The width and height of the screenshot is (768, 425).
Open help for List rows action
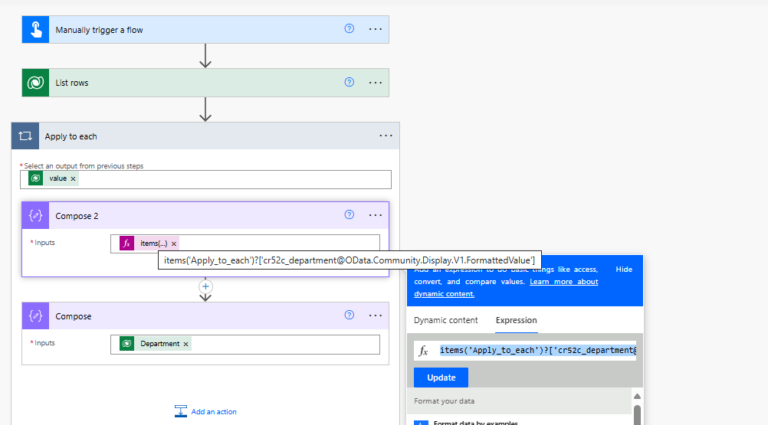coord(349,83)
